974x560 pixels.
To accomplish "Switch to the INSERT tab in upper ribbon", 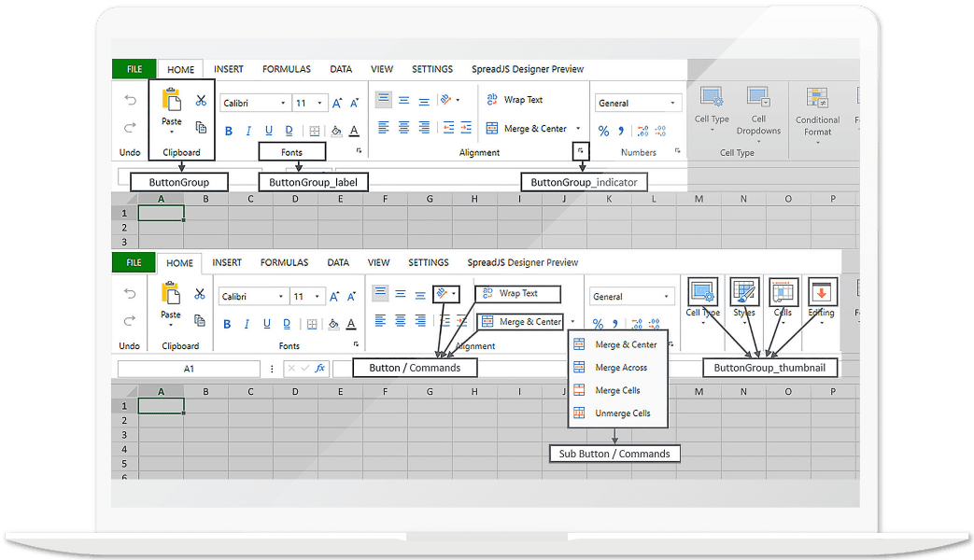I will pyautogui.click(x=229, y=69).
